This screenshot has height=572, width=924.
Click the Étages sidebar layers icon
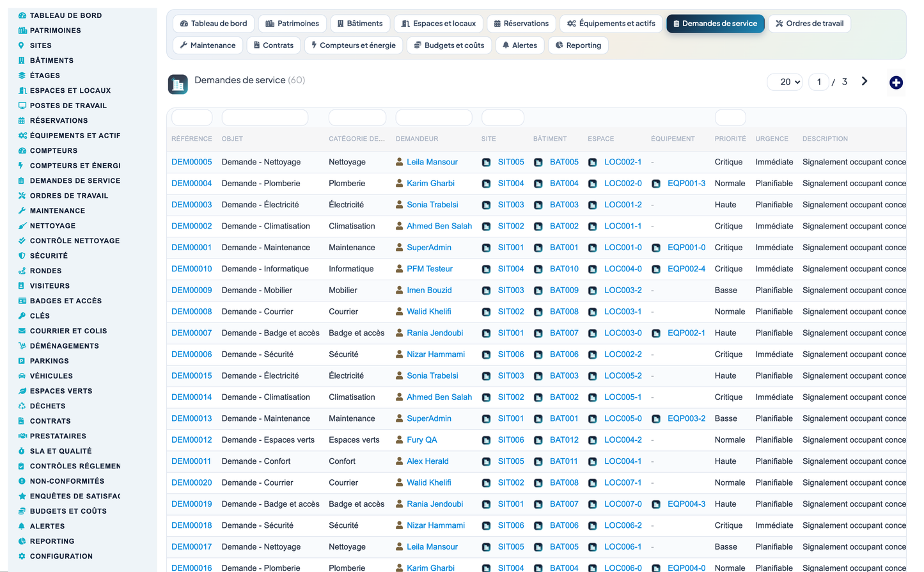(22, 75)
